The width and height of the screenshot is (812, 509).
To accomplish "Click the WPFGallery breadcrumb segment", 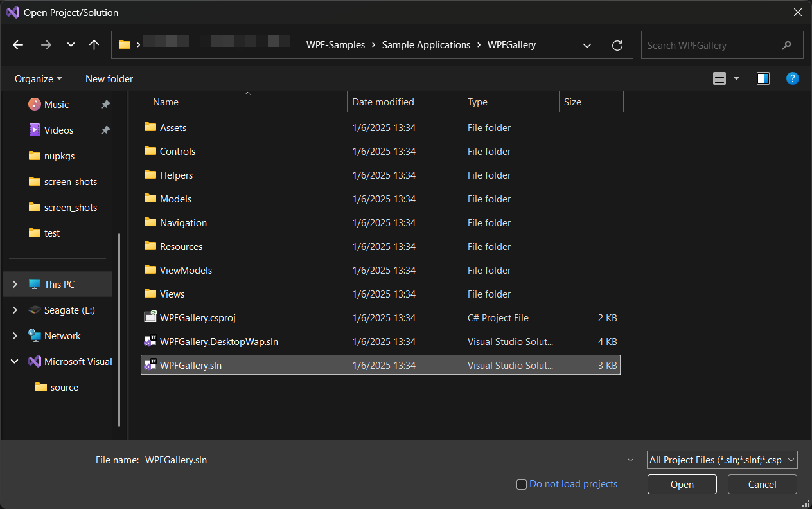I will [x=511, y=45].
